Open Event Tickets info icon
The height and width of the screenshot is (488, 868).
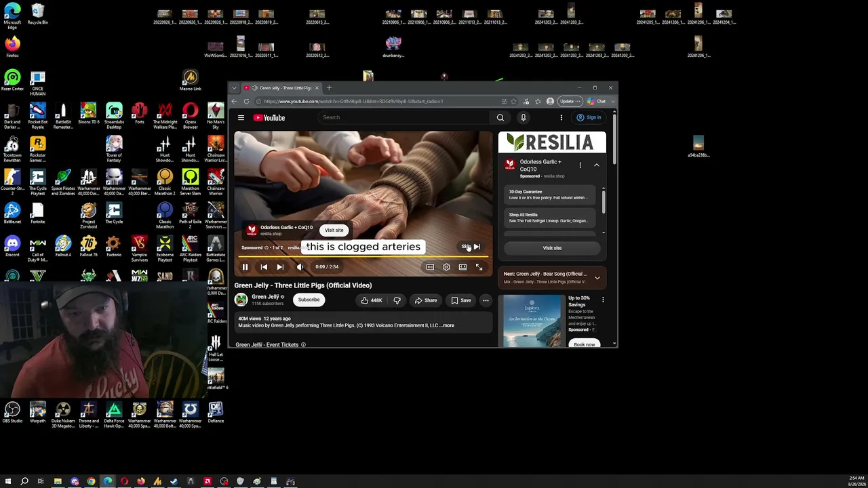303,345
